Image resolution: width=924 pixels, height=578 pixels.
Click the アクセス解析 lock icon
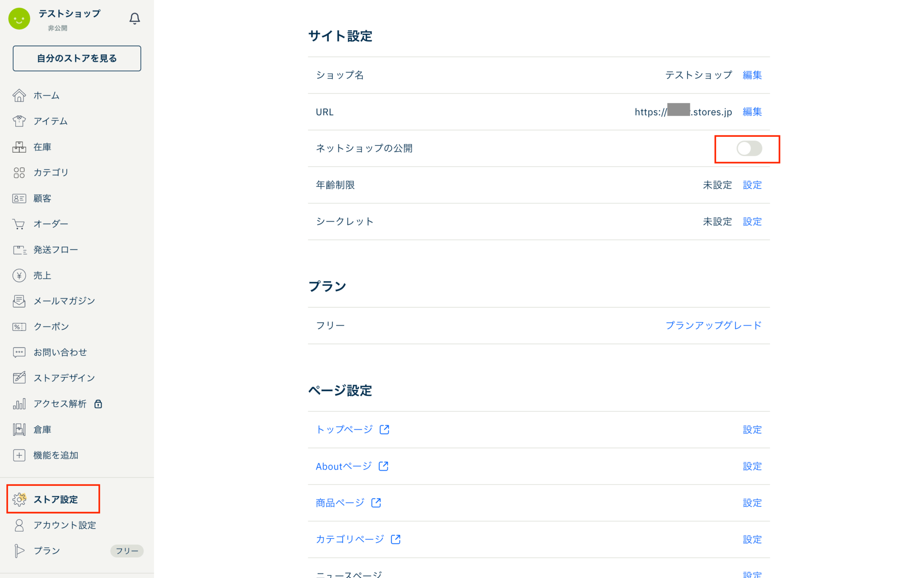98,404
